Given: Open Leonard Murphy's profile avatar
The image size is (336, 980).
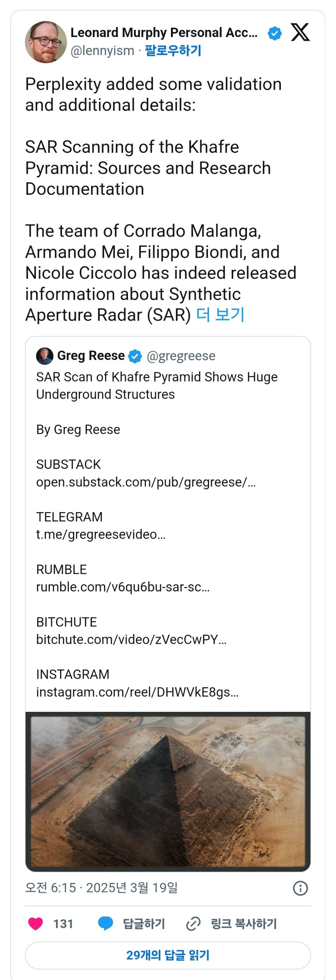Looking at the screenshot, I should point(46,42).
